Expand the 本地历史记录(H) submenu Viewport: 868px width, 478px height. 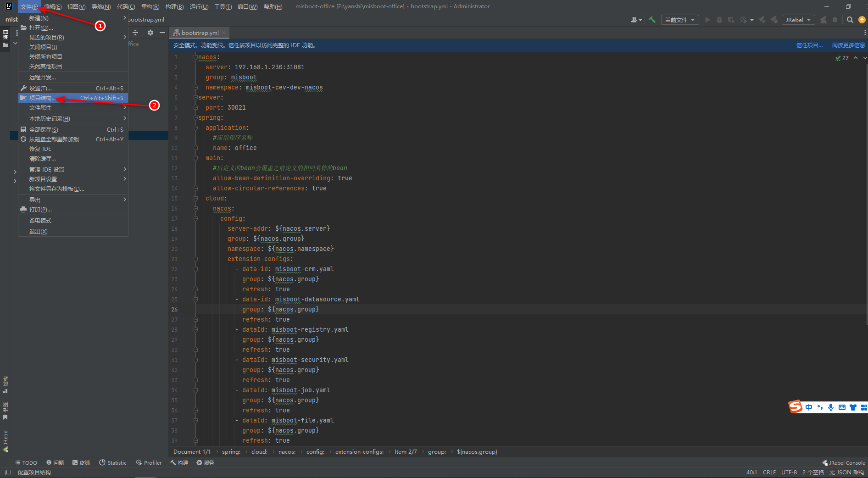pyautogui.click(x=73, y=118)
